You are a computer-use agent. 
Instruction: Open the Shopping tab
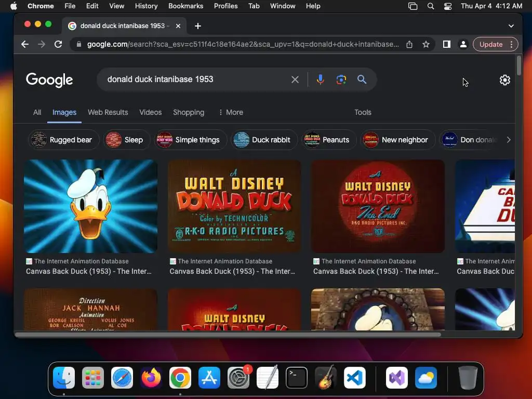[189, 112]
